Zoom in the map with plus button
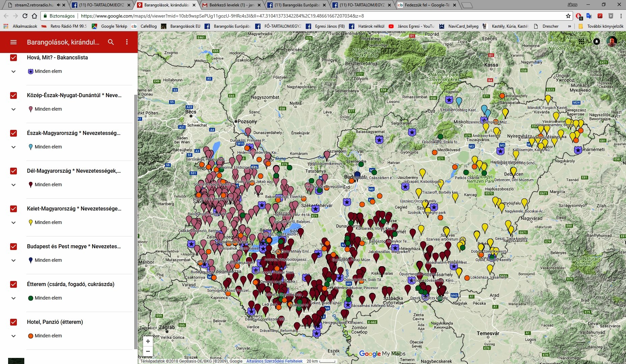The image size is (626, 364). point(148,341)
